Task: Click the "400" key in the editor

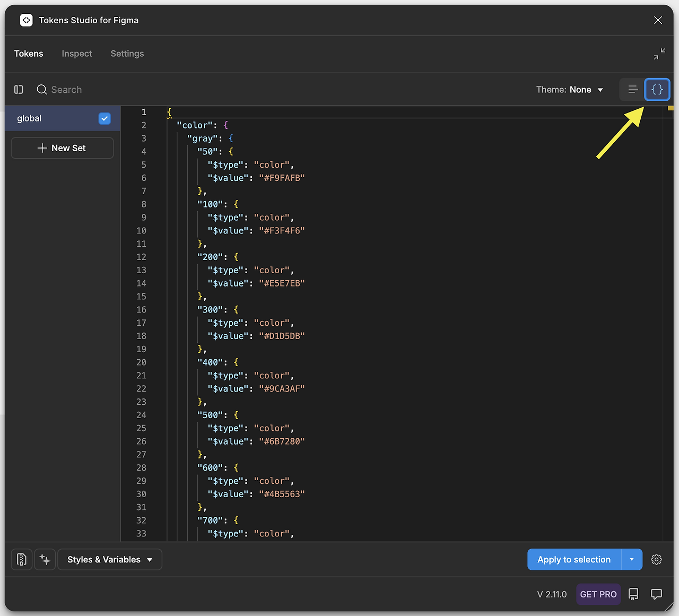Action: coord(210,362)
